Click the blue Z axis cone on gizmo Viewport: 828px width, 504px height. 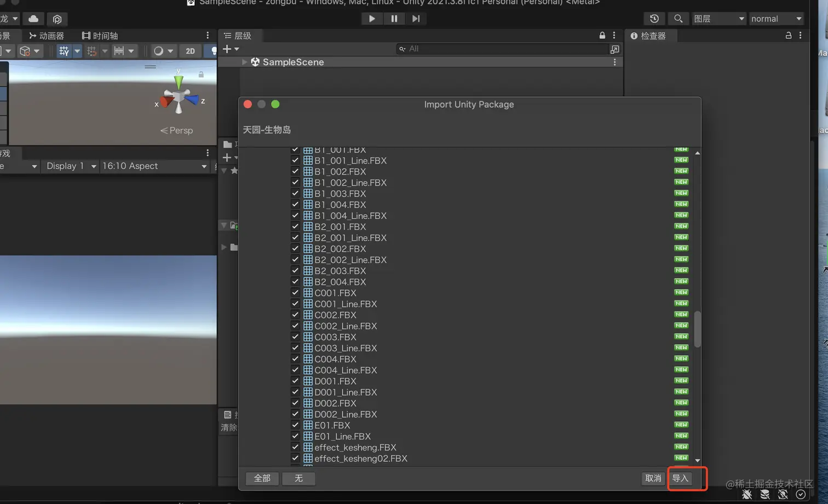192,100
